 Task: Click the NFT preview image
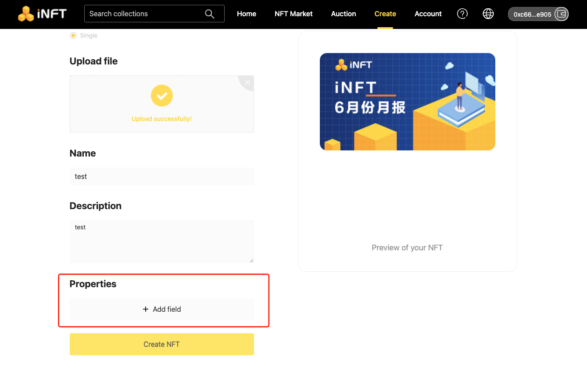click(408, 102)
